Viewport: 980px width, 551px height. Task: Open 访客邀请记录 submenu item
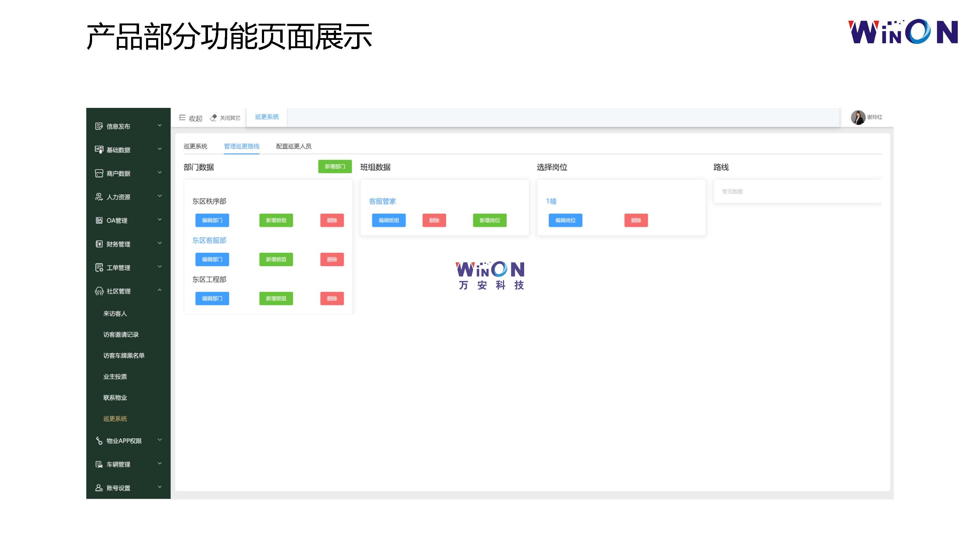click(121, 335)
